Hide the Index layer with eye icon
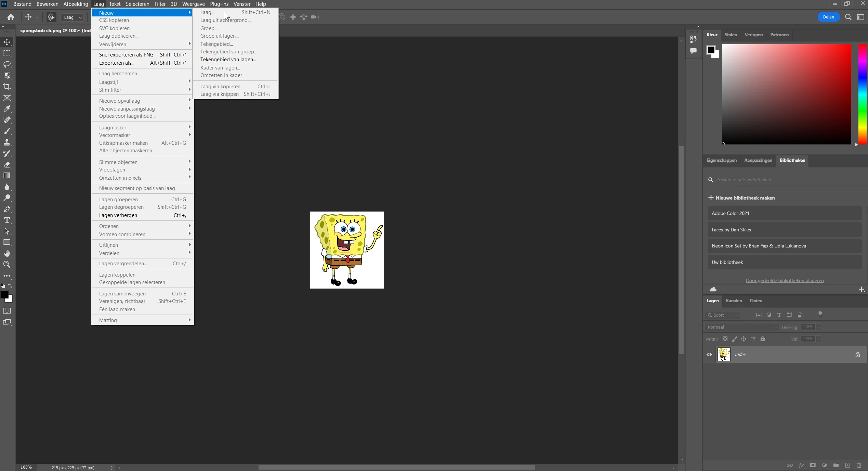868x471 pixels. point(709,355)
